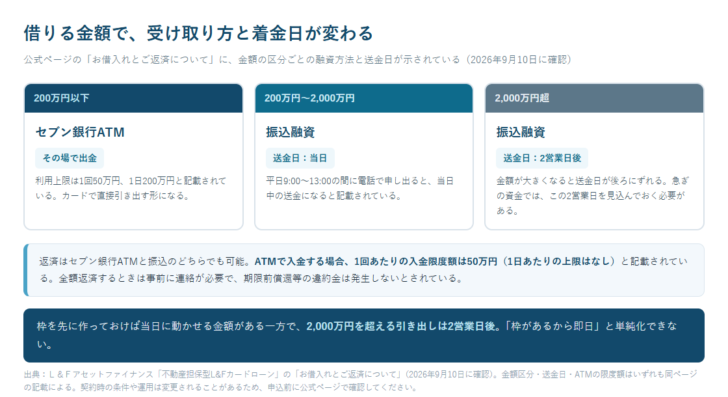Image resolution: width=728 pixels, height=397 pixels.
Task: Select the 200万円〜2,000万円 card header
Action: [x=364, y=98]
